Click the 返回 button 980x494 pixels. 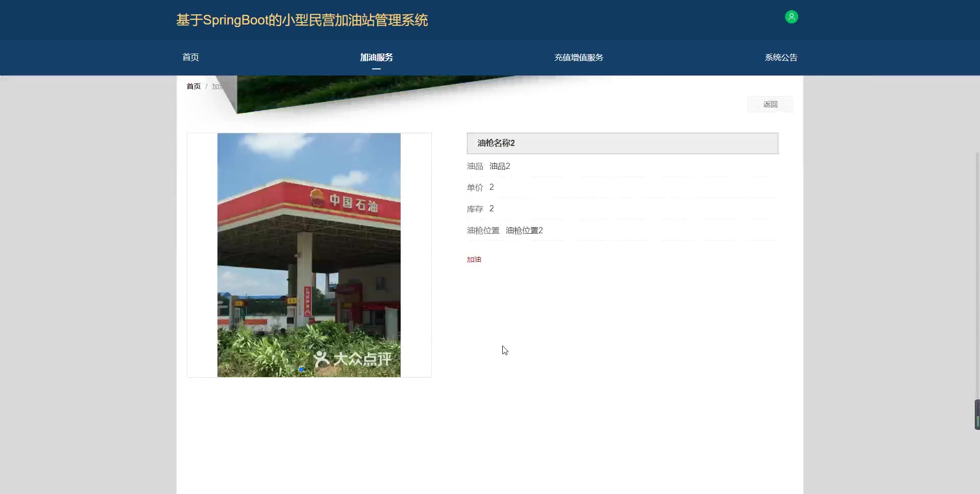point(770,104)
